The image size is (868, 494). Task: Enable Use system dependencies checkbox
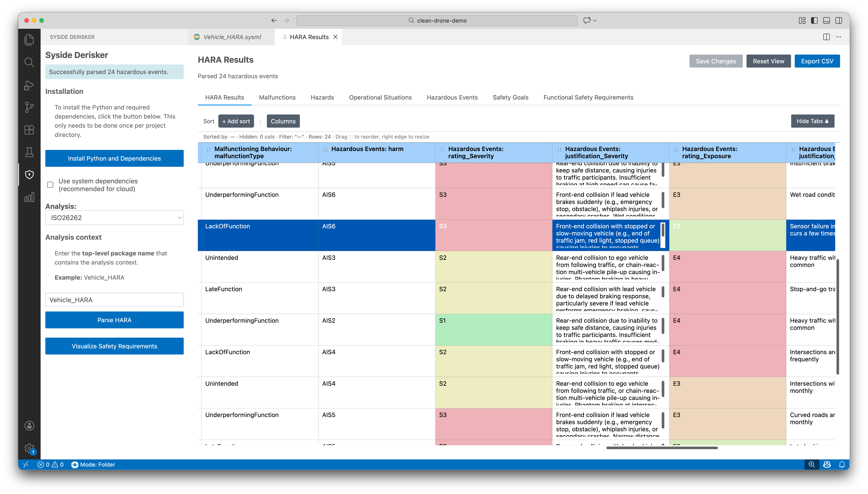point(50,185)
